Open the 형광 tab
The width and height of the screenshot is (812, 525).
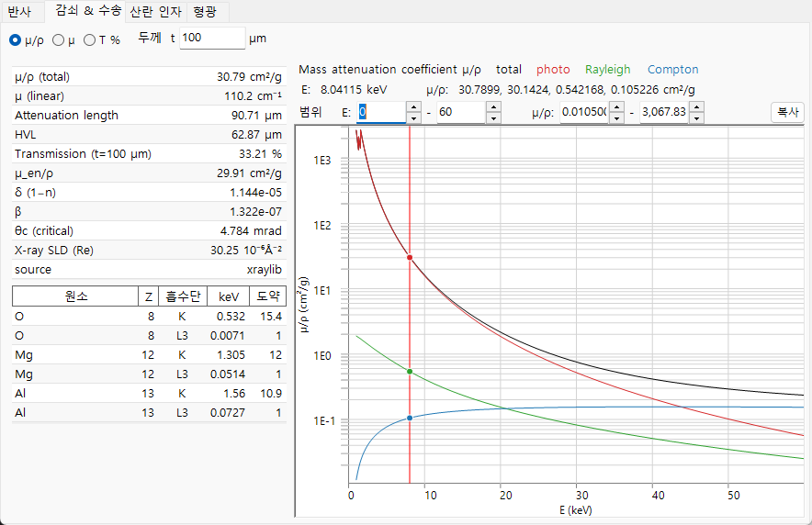(206, 11)
